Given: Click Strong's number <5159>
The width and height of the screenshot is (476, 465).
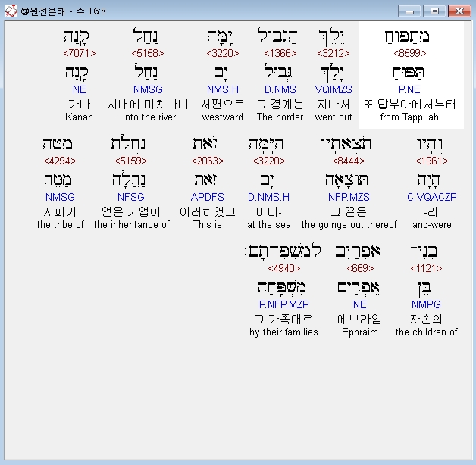Looking at the screenshot, I should click(x=131, y=161).
